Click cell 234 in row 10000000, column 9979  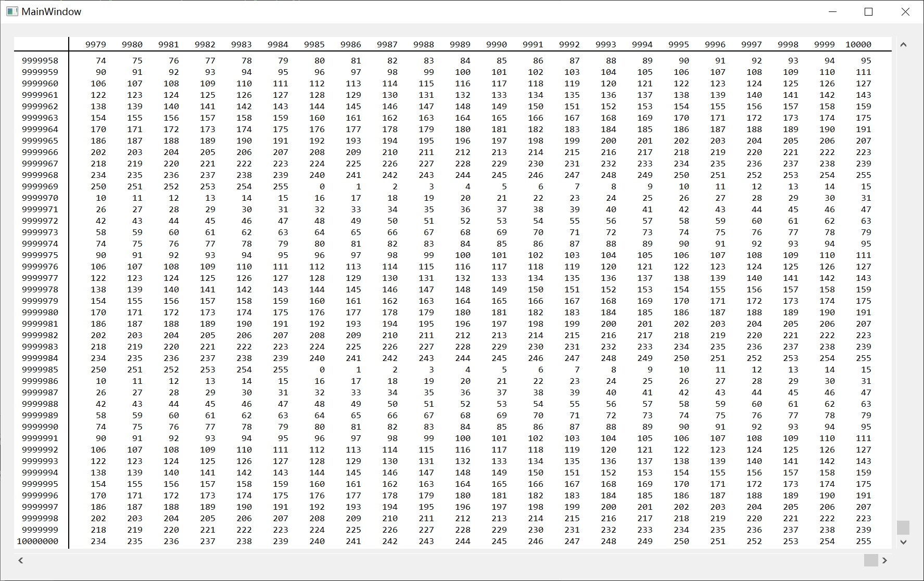(98, 541)
